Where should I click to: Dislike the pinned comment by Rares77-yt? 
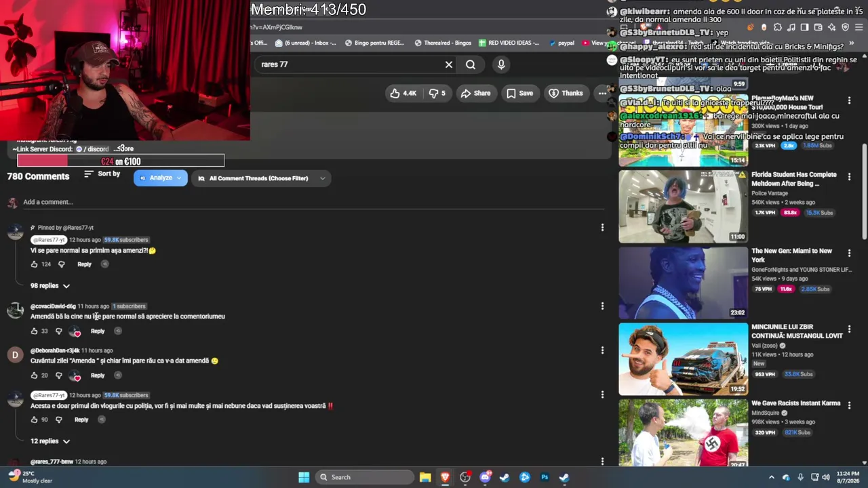(x=61, y=264)
